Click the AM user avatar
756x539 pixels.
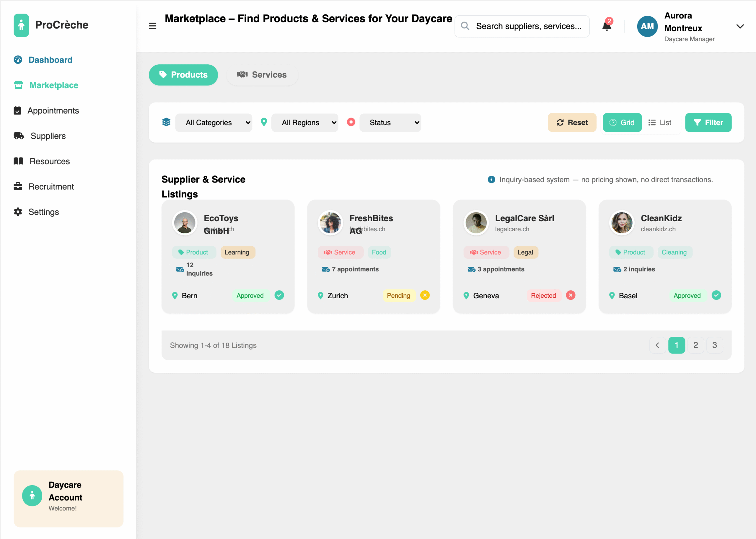tap(647, 26)
